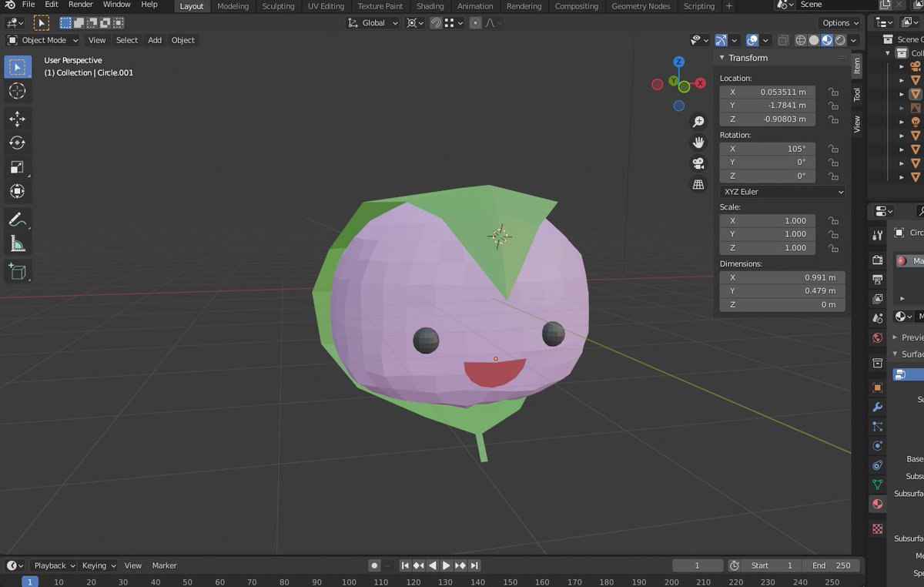
Task: Open the Particles properties tab icon
Action: [x=877, y=426]
